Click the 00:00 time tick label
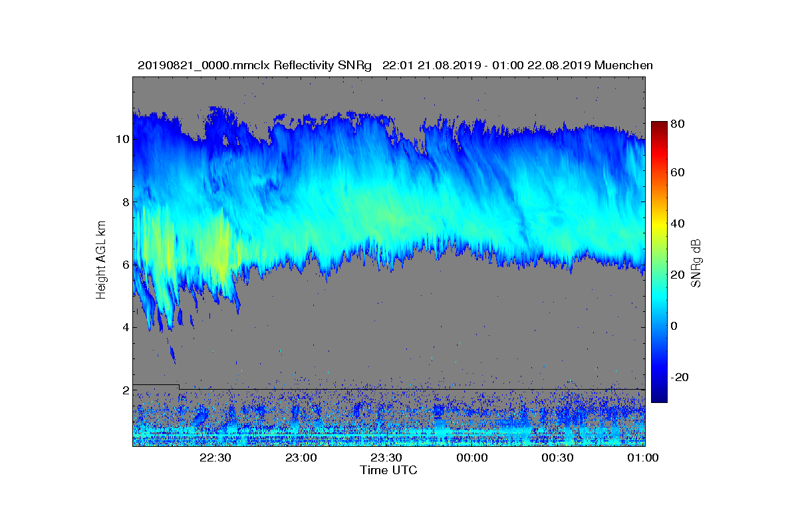Image resolution: width=798 pixels, height=532 pixels. tap(472, 458)
